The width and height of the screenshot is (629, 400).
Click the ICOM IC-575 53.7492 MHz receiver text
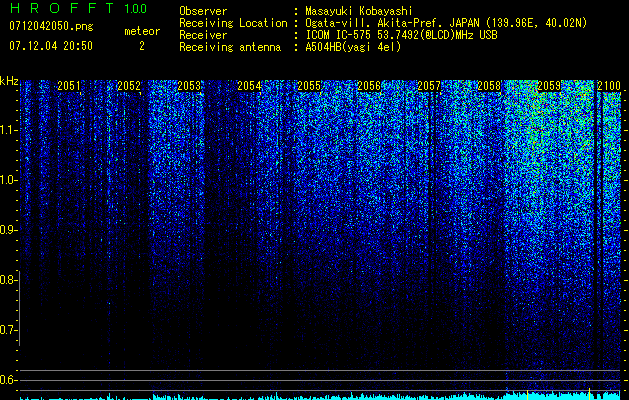click(401, 35)
